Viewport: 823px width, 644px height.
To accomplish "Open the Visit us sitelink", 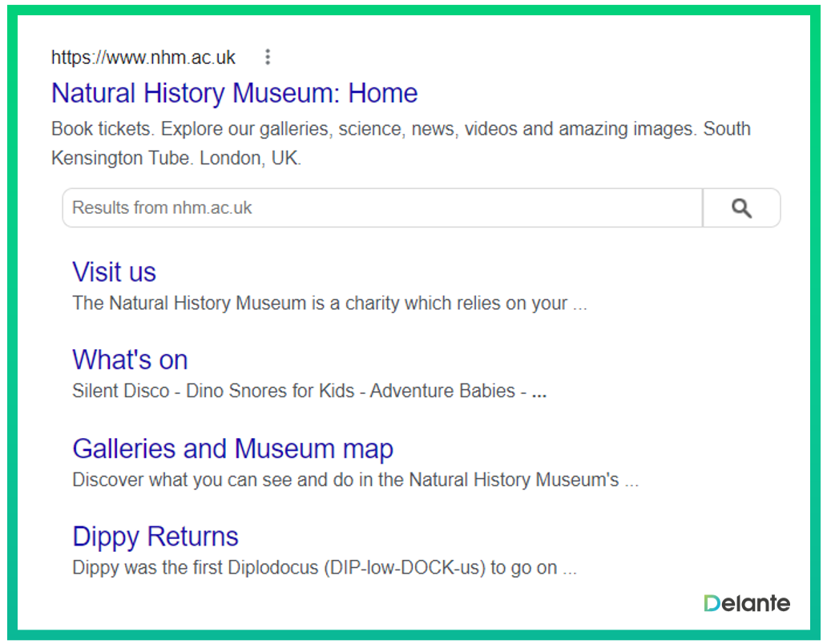I will [114, 272].
